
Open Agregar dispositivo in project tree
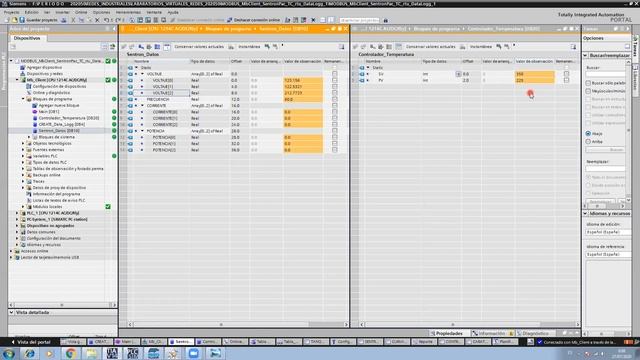pos(44,67)
